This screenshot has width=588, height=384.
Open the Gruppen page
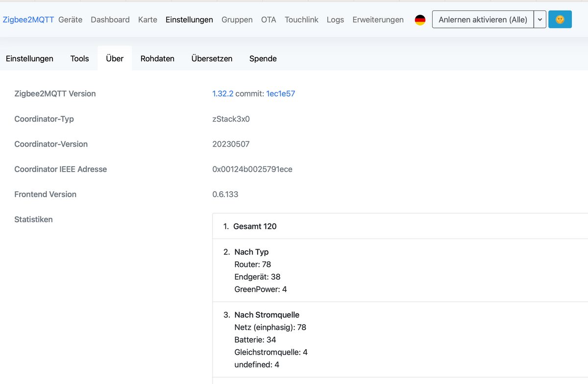(237, 20)
